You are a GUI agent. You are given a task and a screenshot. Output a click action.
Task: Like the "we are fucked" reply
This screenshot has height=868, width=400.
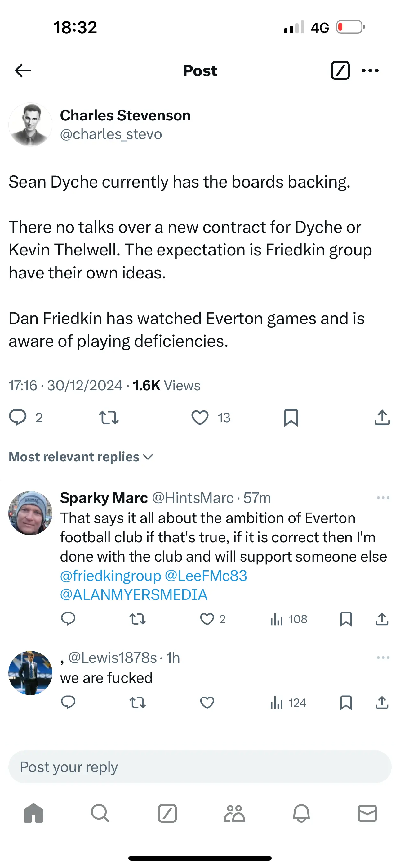click(x=207, y=703)
